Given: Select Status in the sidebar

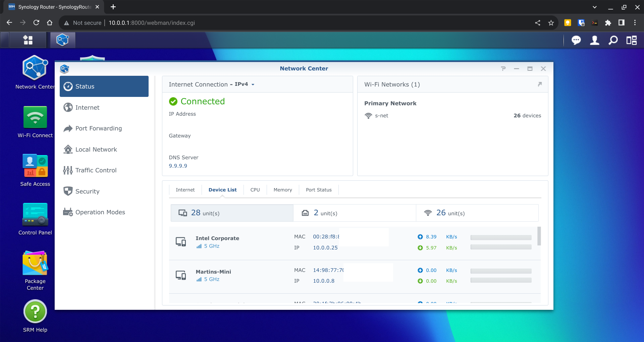Looking at the screenshot, I should point(104,87).
